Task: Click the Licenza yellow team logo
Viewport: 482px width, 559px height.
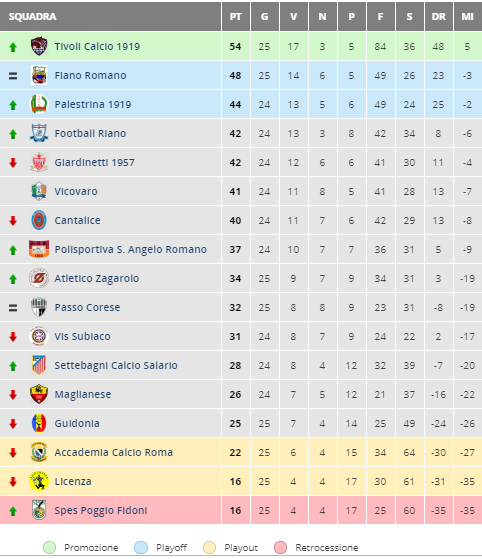Action: coord(39,481)
